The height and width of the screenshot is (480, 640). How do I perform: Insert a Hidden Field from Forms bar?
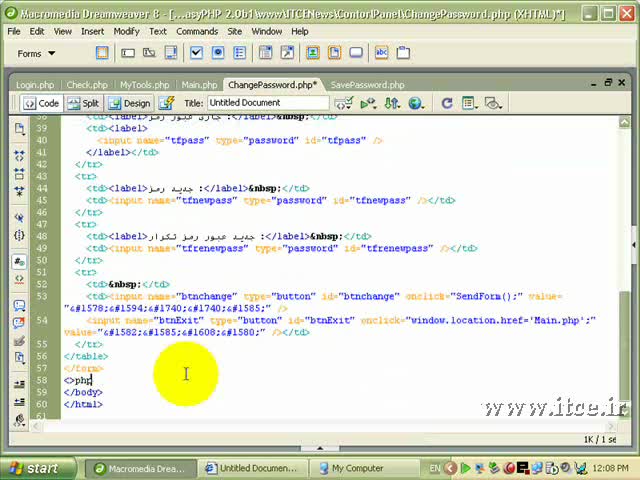coord(149,53)
